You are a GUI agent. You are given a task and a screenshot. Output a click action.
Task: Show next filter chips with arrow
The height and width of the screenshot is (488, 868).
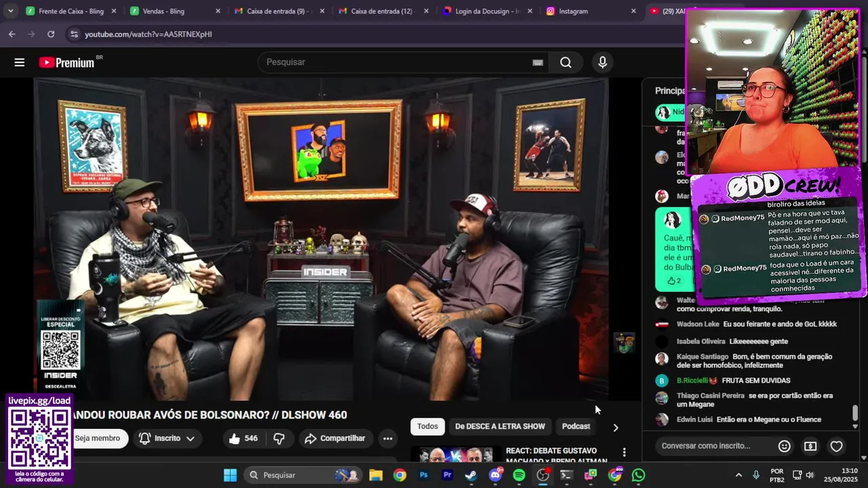pyautogui.click(x=615, y=428)
